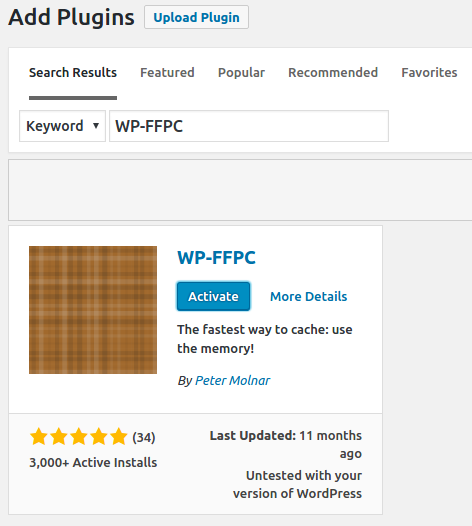Switch to the Featured tab
The image size is (472, 526).
pos(167,72)
